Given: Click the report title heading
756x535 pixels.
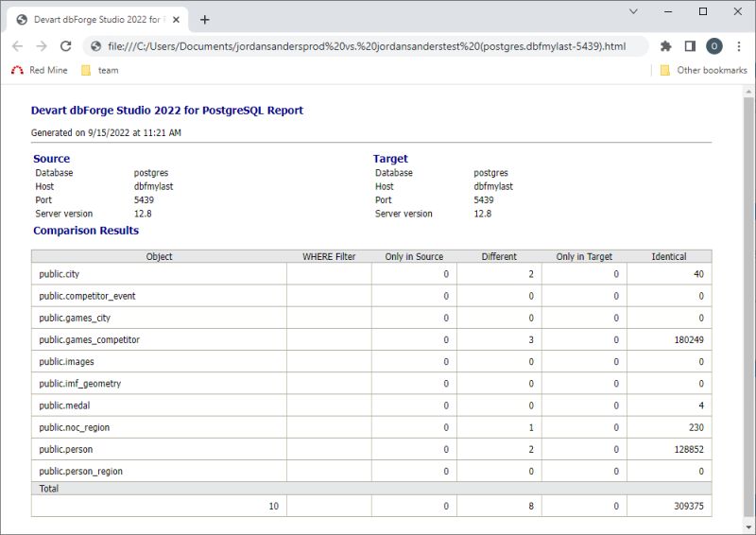Looking at the screenshot, I should (167, 110).
